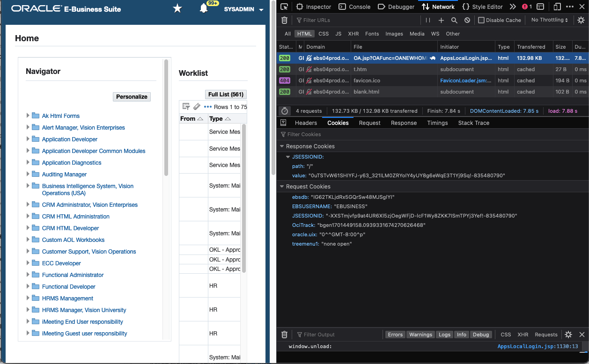Open the network settings gear icon

click(x=581, y=20)
